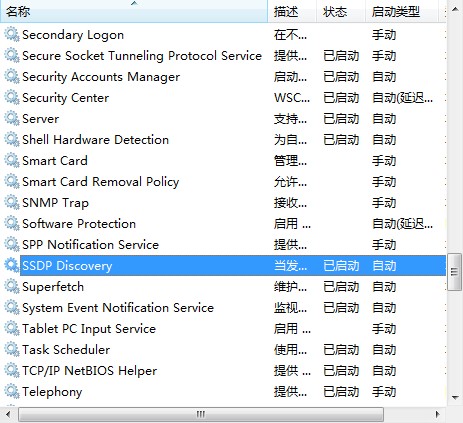The width and height of the screenshot is (463, 423).
Task: Click the vertical scrollbar up arrow
Action: click(x=455, y=9)
